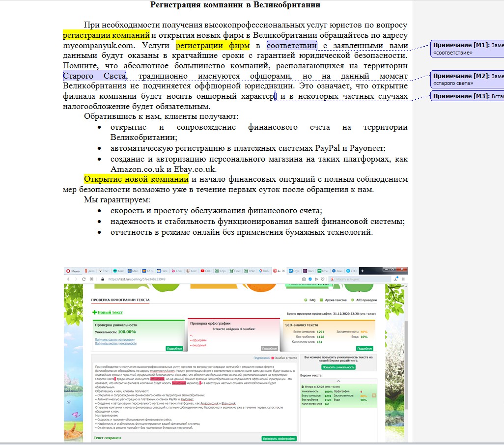This screenshot has width=504, height=445.
Task: Click bullet text «автоматическую регистрацию в платежных системах»
Action: [212, 148]
